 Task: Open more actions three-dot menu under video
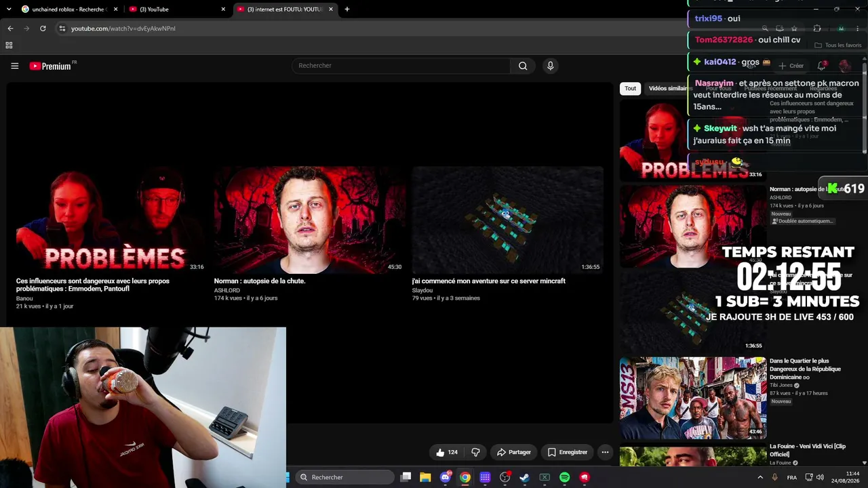605,452
